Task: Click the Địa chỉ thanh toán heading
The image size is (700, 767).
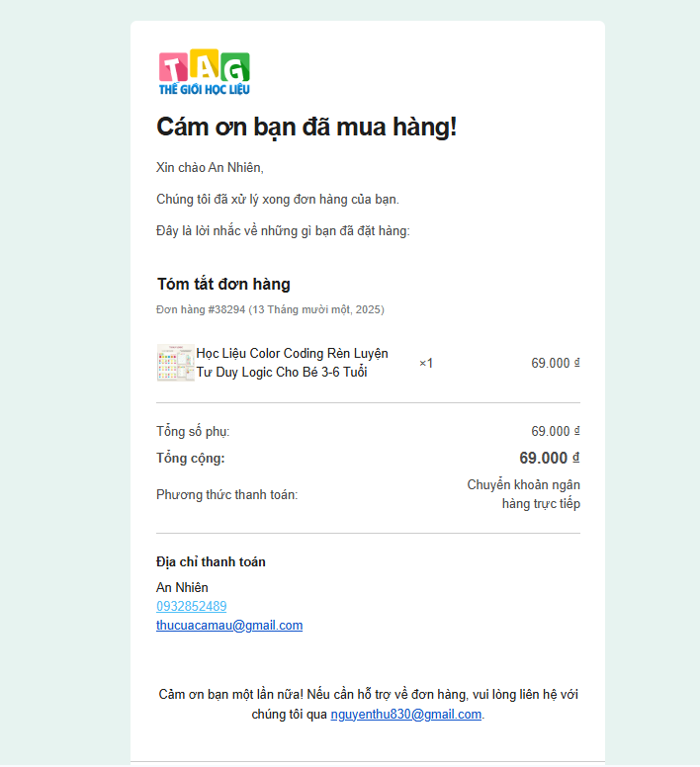Action: (x=211, y=561)
